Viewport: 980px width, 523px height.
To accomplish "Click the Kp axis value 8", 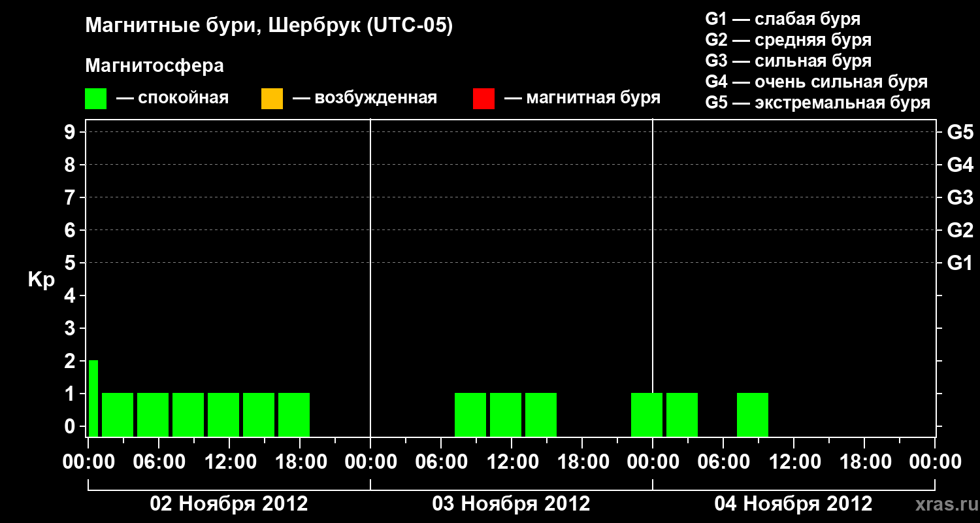I will (71, 165).
